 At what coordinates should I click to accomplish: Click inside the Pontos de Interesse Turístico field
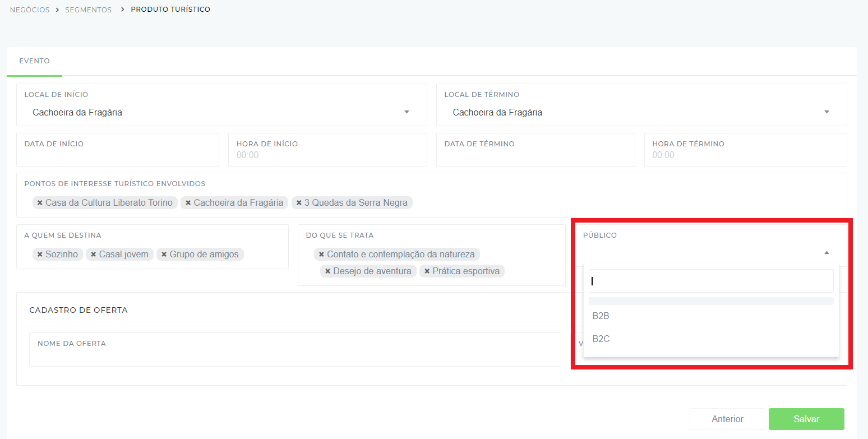click(x=432, y=195)
